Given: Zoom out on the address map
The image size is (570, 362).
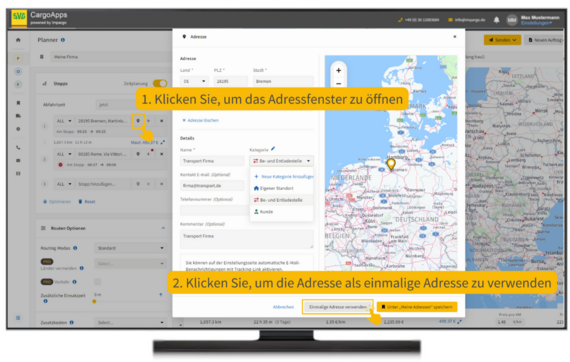Looking at the screenshot, I should (338, 84).
